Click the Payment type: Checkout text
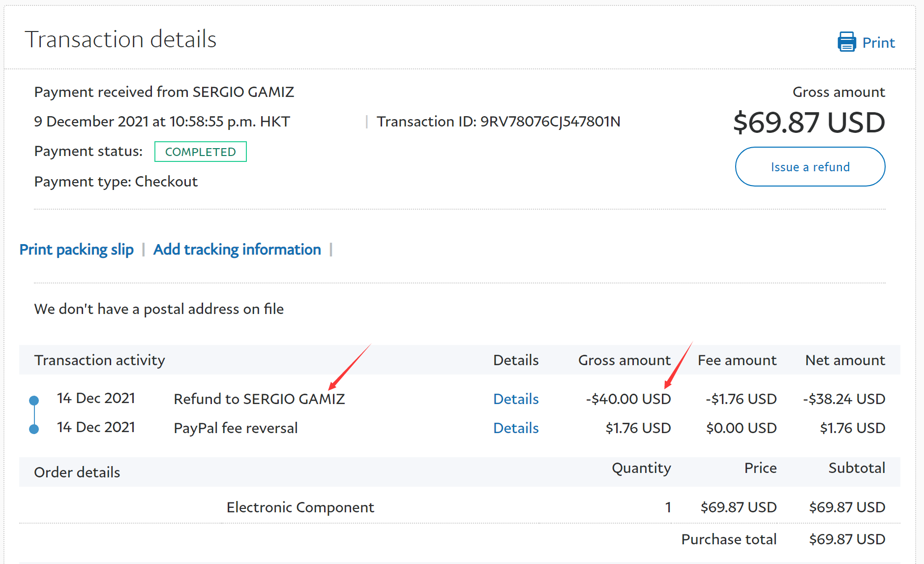 116,182
